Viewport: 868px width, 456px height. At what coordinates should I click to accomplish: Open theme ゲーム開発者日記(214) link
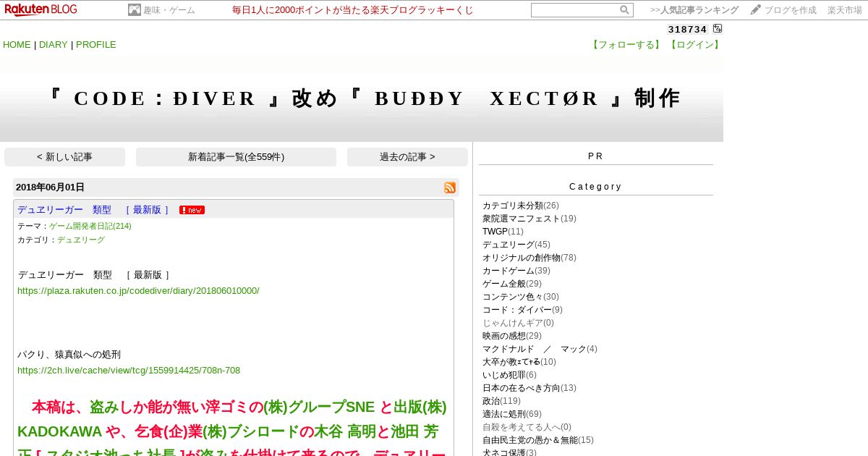(90, 226)
